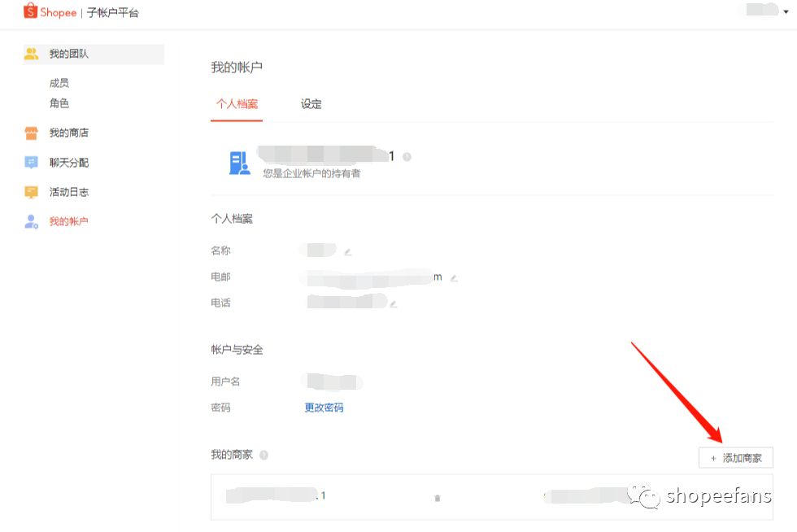Edit 电邮 using the pencil icon
The image size is (797, 532).
[x=454, y=277]
